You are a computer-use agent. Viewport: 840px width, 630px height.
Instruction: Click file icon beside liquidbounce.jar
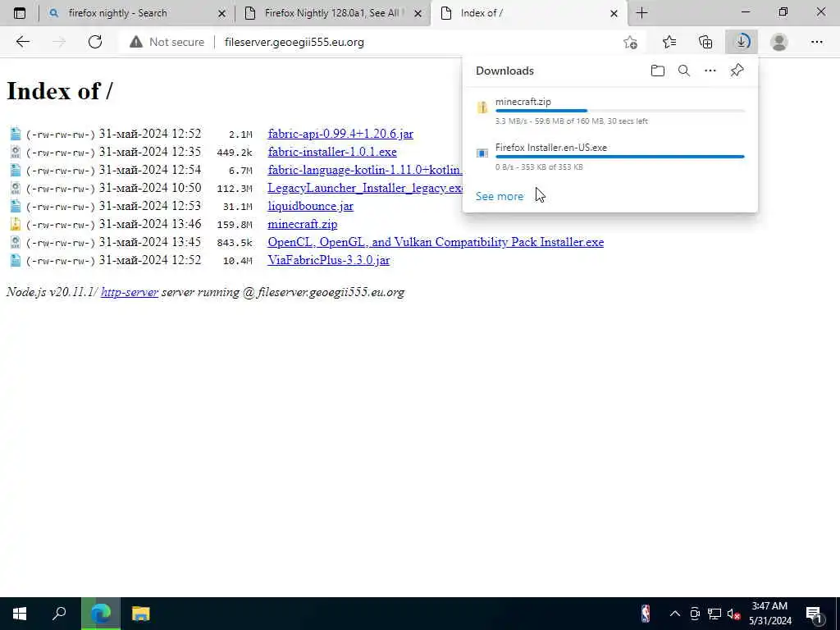point(16,206)
